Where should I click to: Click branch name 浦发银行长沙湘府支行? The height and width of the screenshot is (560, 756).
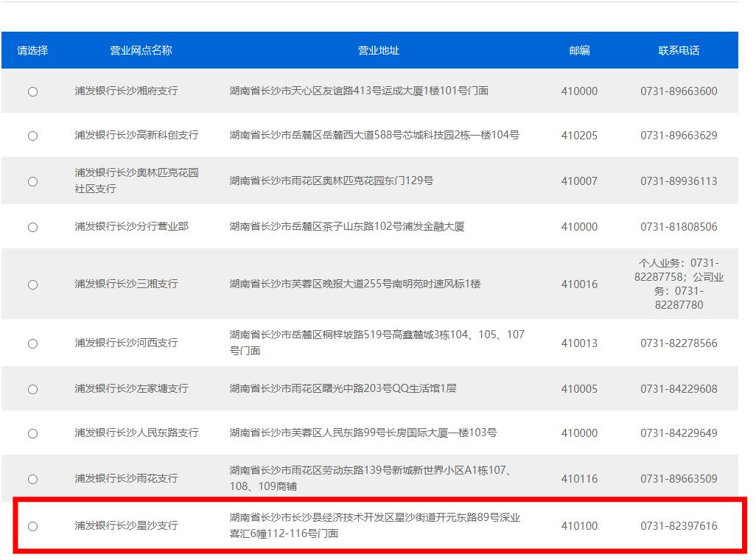(126, 91)
